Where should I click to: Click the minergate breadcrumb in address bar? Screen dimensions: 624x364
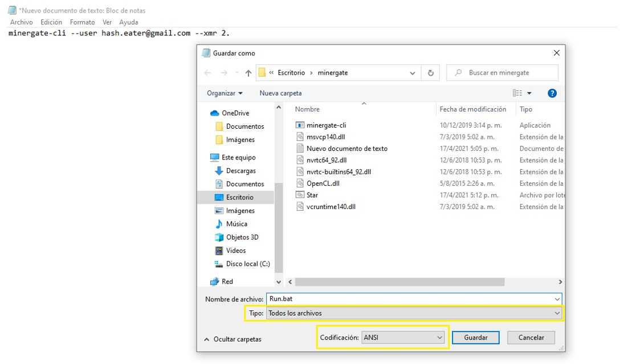click(333, 73)
